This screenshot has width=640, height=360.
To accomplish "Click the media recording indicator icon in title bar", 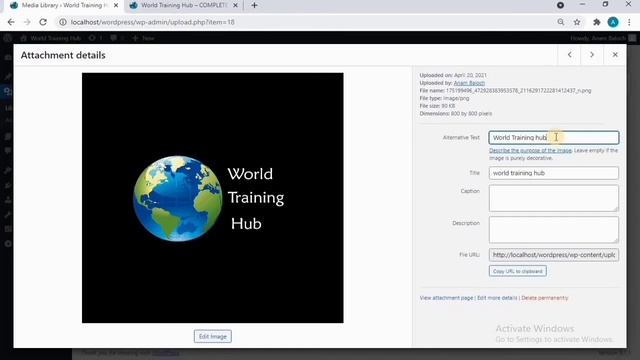I will coord(560,5).
